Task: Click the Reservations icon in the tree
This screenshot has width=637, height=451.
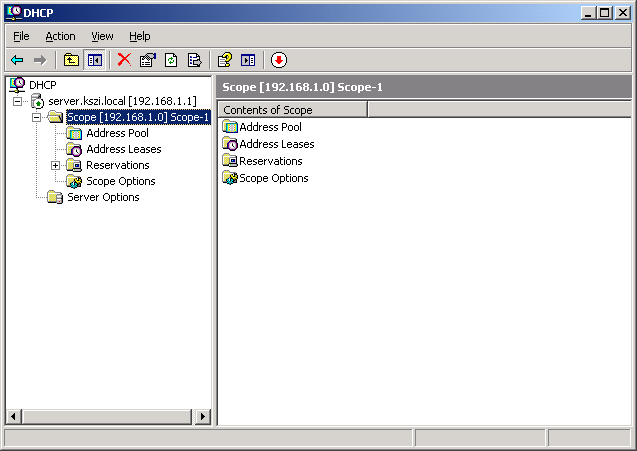Action: tap(74, 165)
